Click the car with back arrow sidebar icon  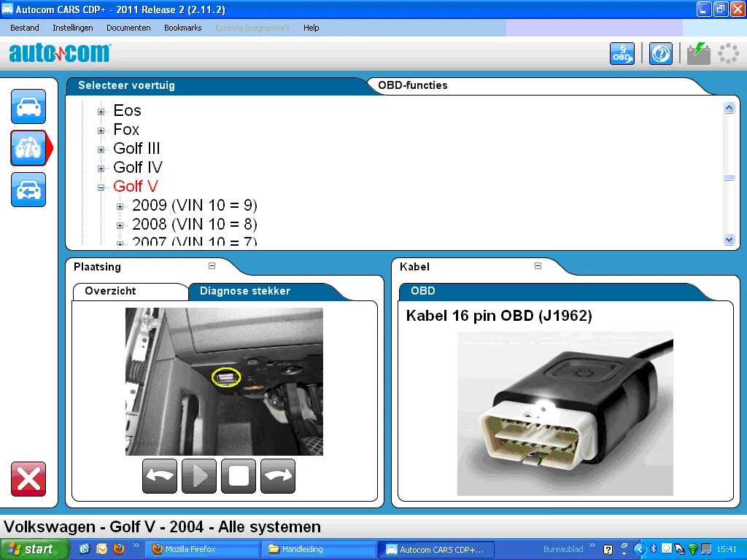(28, 190)
